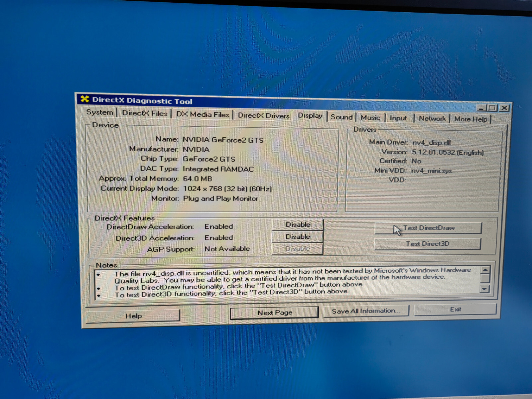Click the 'To test Direct3D functionality' note
Screen dimensions: 532x399
pos(232,293)
